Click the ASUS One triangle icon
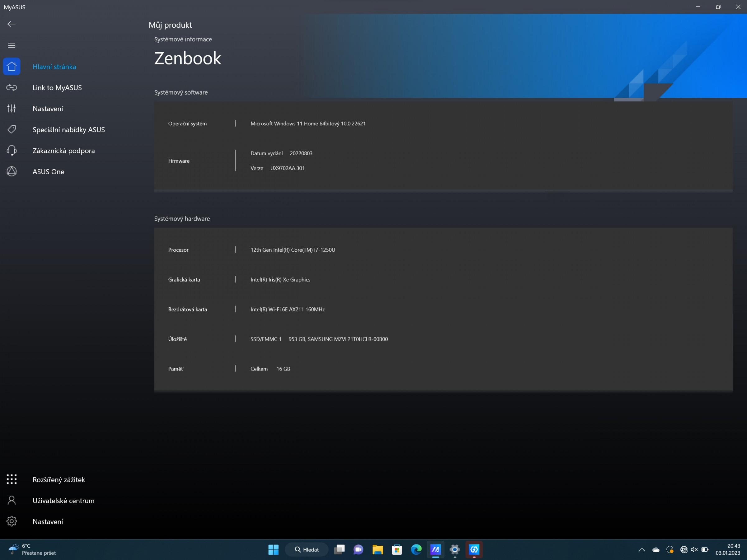Image resolution: width=747 pixels, height=560 pixels. [x=12, y=171]
